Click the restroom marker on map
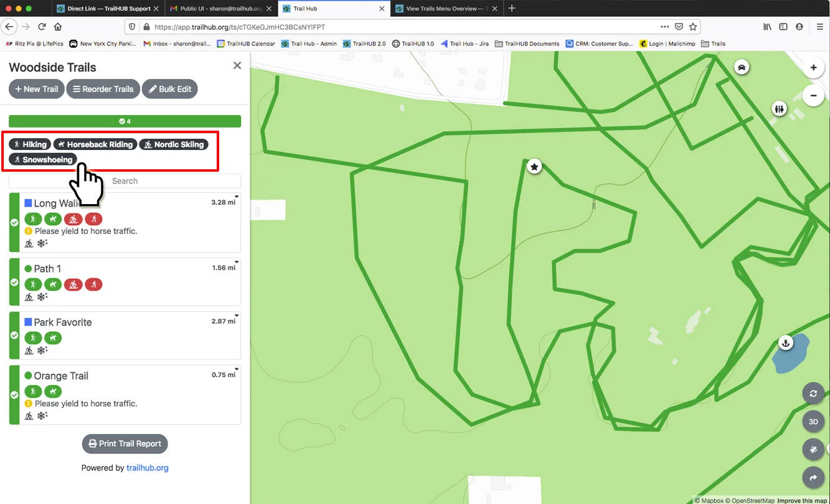 click(x=780, y=109)
